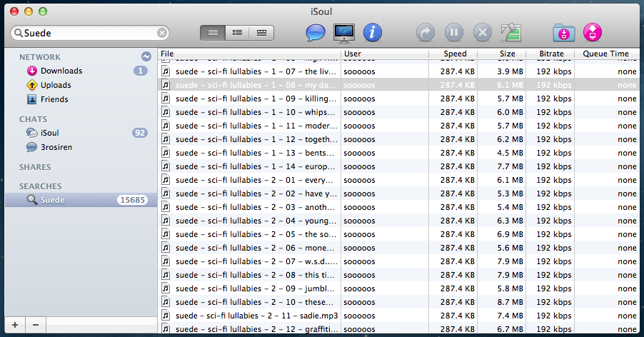Open Downloads in the sidebar
This screenshot has width=644, height=337.
[x=81, y=71]
